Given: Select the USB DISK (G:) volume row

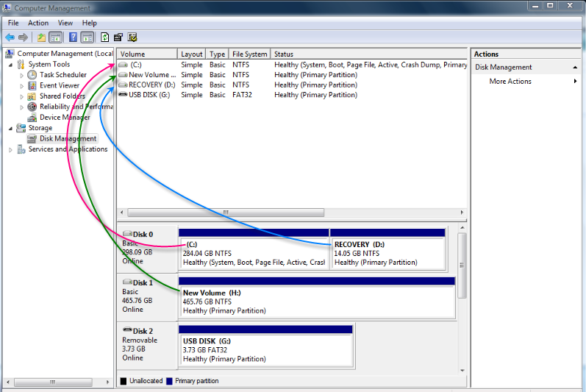Looking at the screenshot, I should coord(149,95).
